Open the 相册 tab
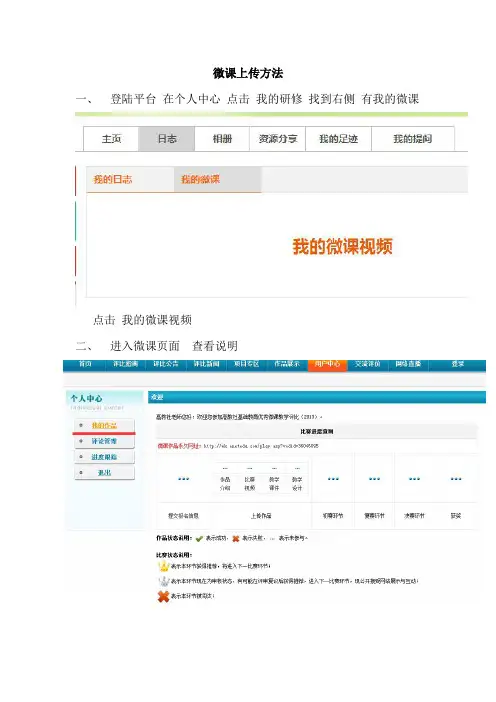The height and width of the screenshot is (702, 496). pyautogui.click(x=222, y=139)
